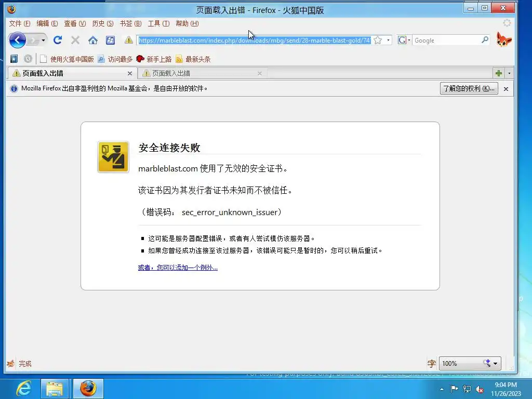Open the 新手上路 bookmark
Viewport: 532px width, 399px height.
click(x=154, y=59)
